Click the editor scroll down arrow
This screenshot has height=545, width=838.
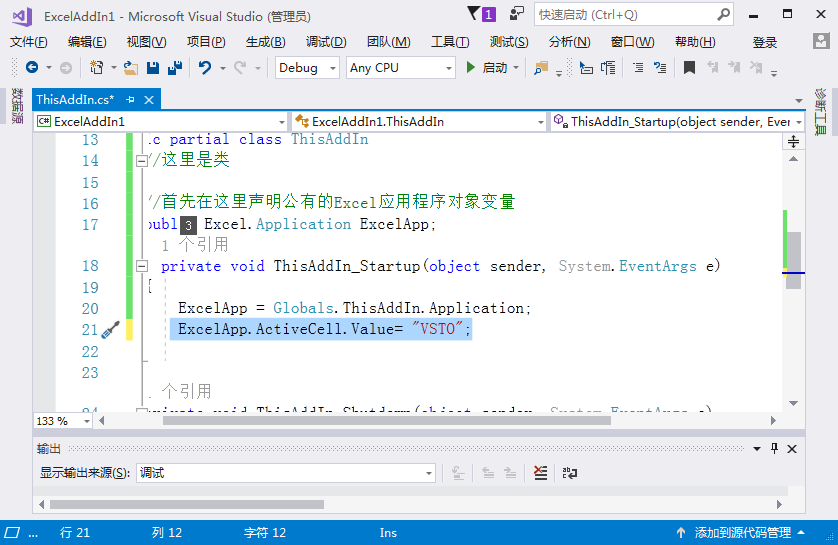tap(794, 403)
